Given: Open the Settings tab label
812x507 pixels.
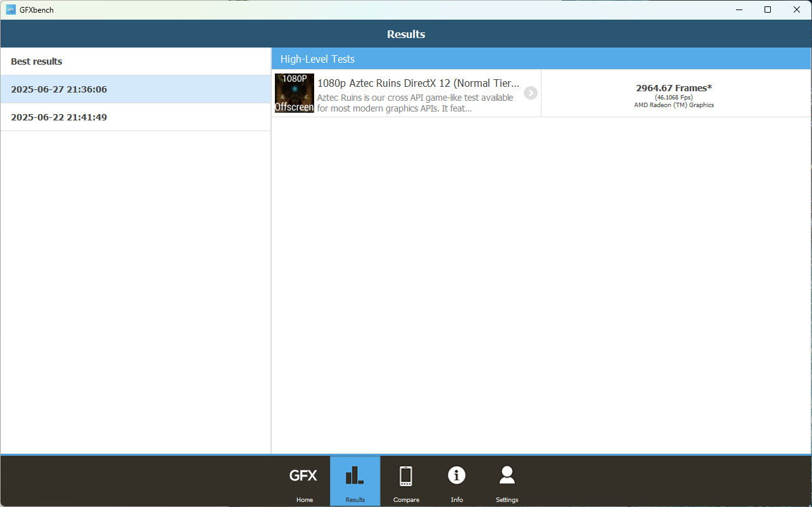Looking at the screenshot, I should 507,499.
